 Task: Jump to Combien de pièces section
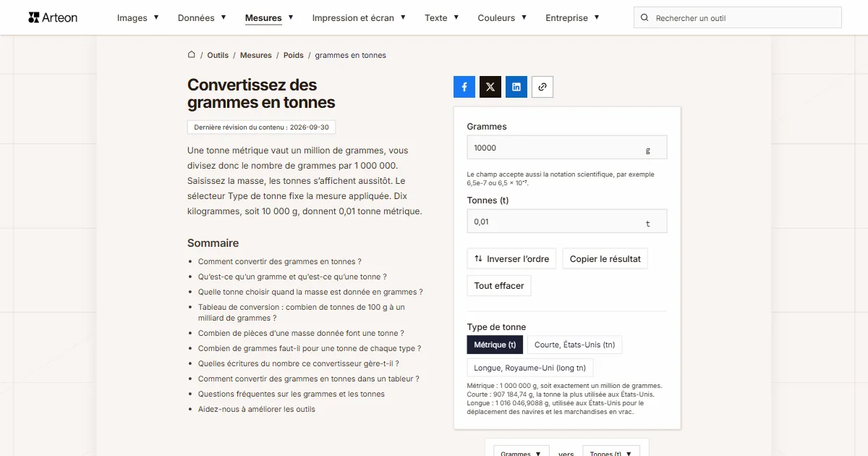pyautogui.click(x=301, y=334)
